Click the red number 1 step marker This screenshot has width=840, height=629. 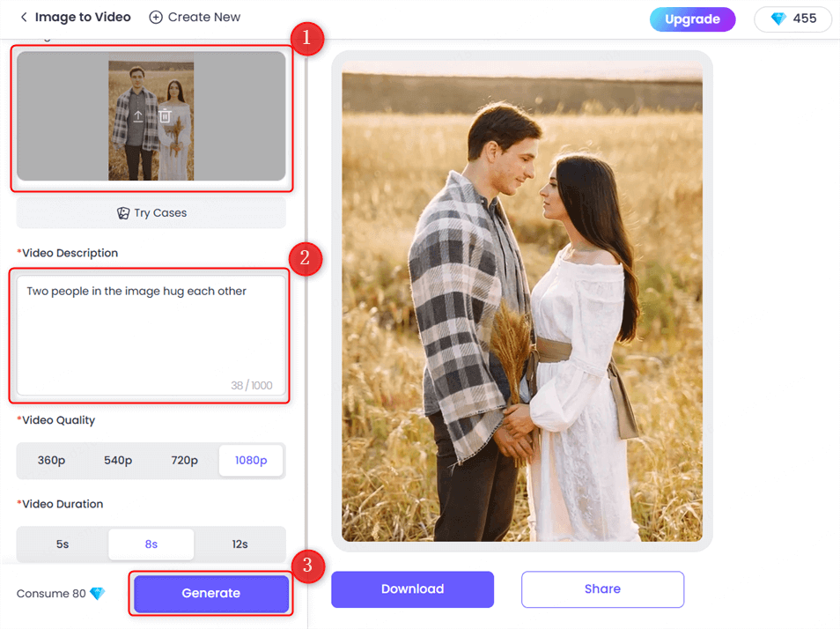307,39
